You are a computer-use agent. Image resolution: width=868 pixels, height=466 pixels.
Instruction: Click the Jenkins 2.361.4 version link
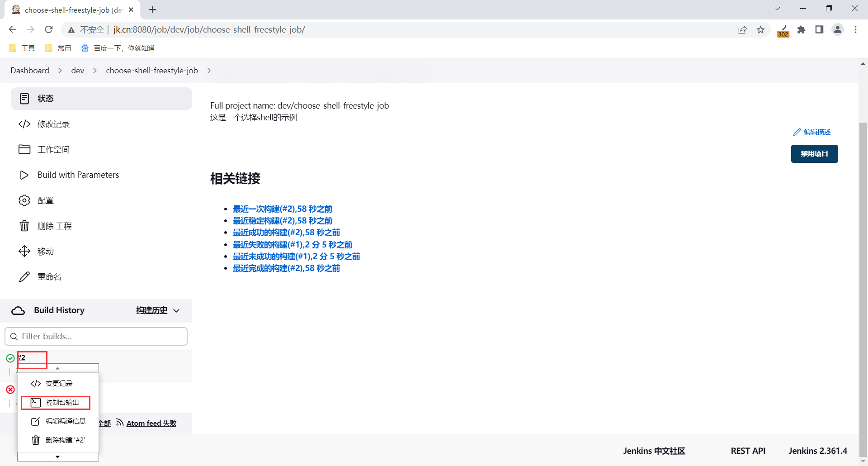click(x=818, y=451)
